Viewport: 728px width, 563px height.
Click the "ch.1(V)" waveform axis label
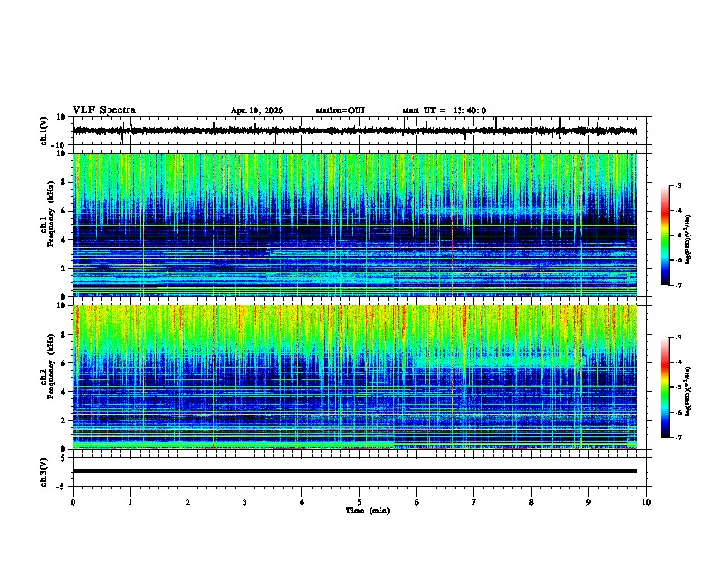click(x=43, y=131)
